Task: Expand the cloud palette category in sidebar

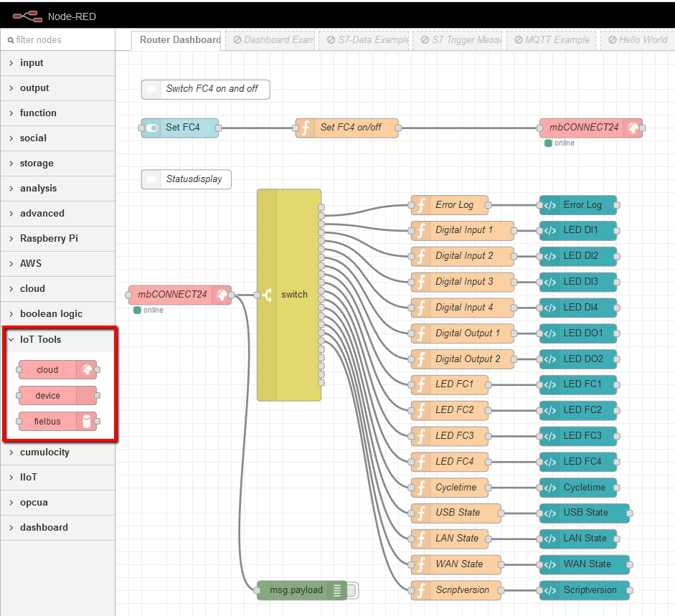Action: 57,289
